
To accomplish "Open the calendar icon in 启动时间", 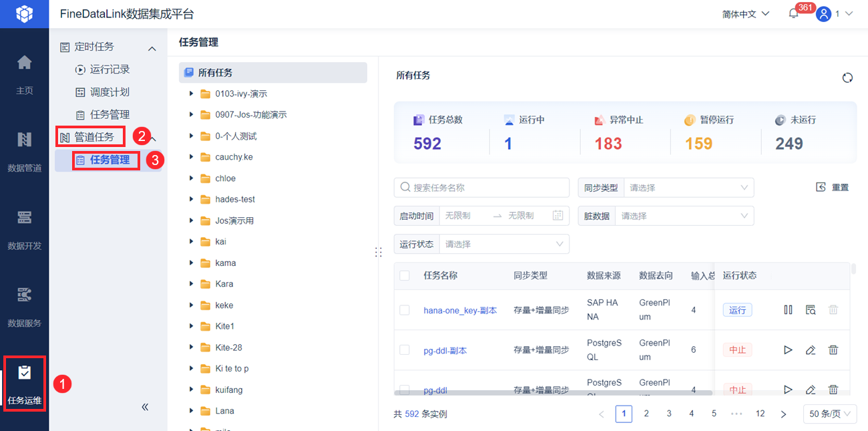I will click(558, 215).
